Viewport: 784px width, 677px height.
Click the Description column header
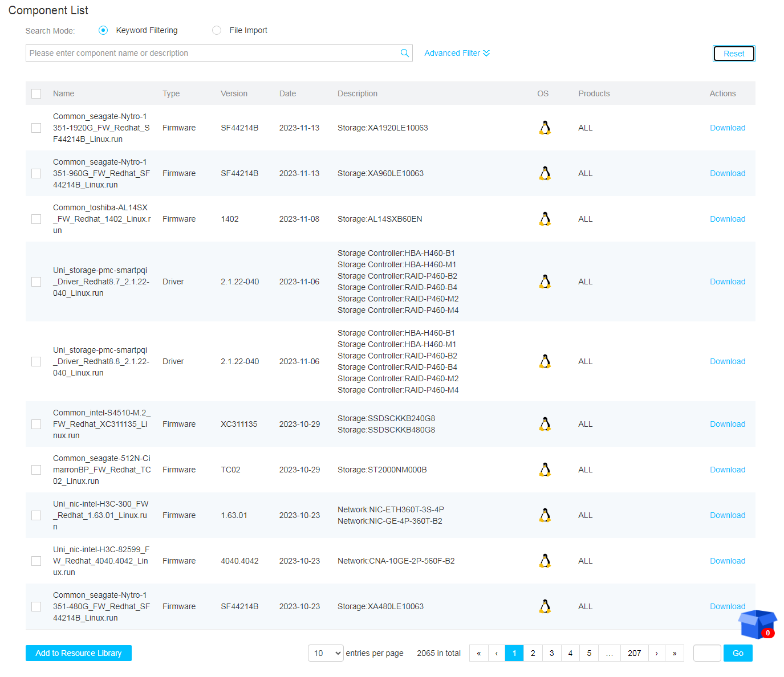pyautogui.click(x=358, y=93)
